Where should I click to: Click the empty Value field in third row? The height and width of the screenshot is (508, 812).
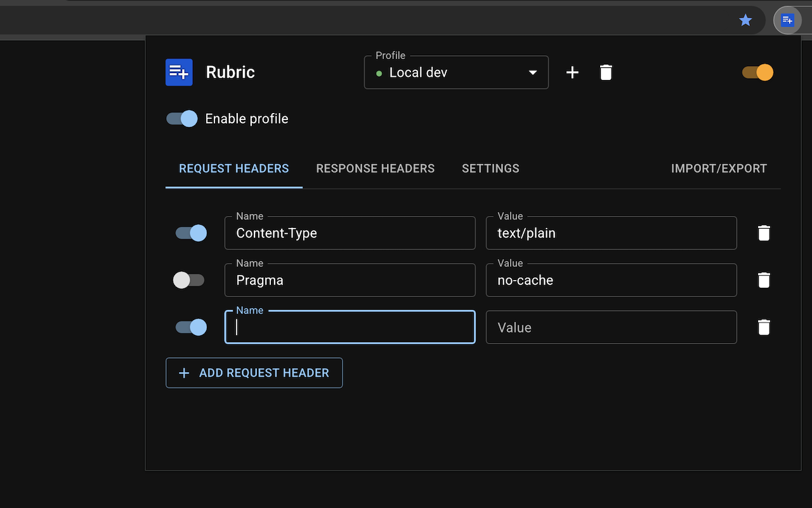[x=611, y=327]
